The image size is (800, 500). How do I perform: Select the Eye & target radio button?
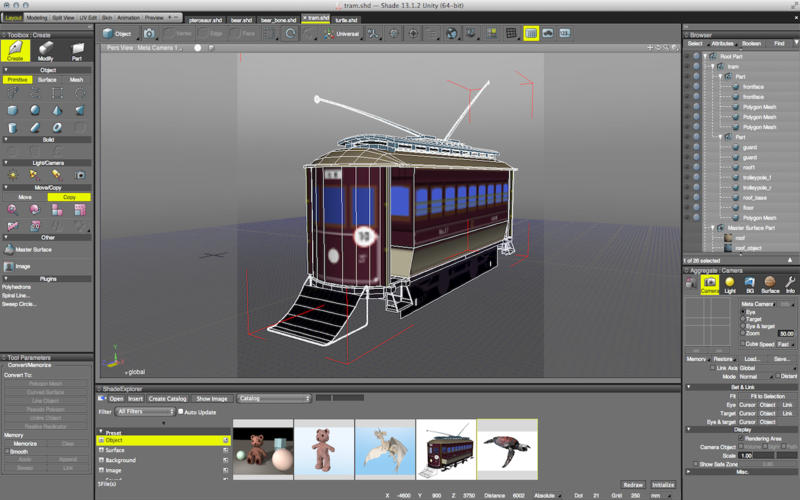[744, 326]
